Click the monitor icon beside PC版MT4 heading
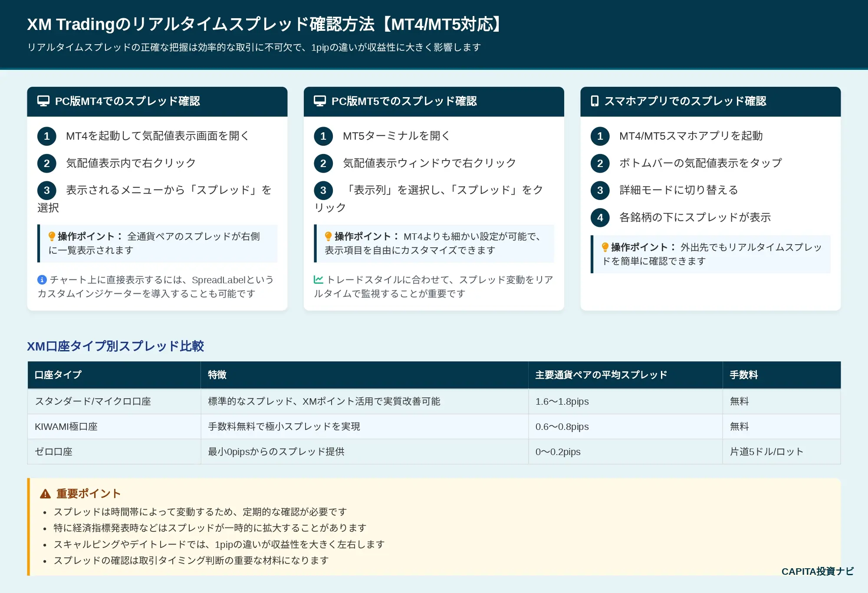The width and height of the screenshot is (868, 593). click(43, 101)
